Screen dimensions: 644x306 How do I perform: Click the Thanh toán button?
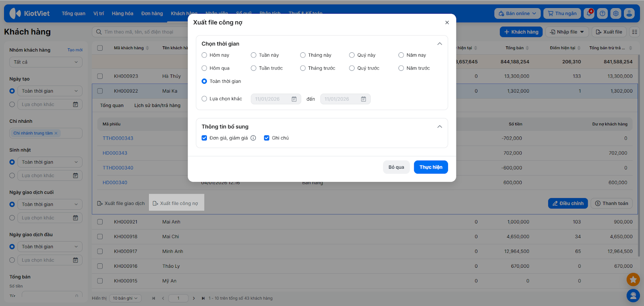(611, 203)
